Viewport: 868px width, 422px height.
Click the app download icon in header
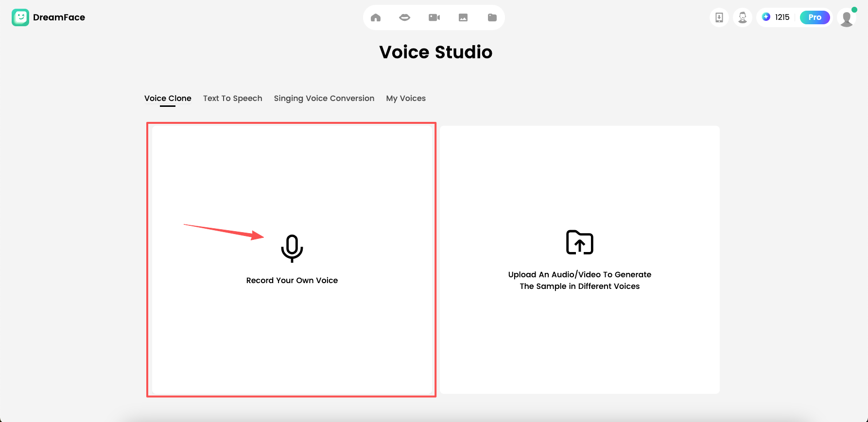(719, 17)
